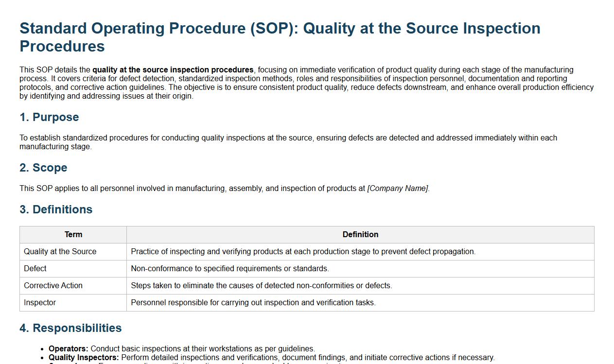This screenshot has width=614, height=364.
Task: Click the "2. Scope" section heading
Action: (x=43, y=168)
